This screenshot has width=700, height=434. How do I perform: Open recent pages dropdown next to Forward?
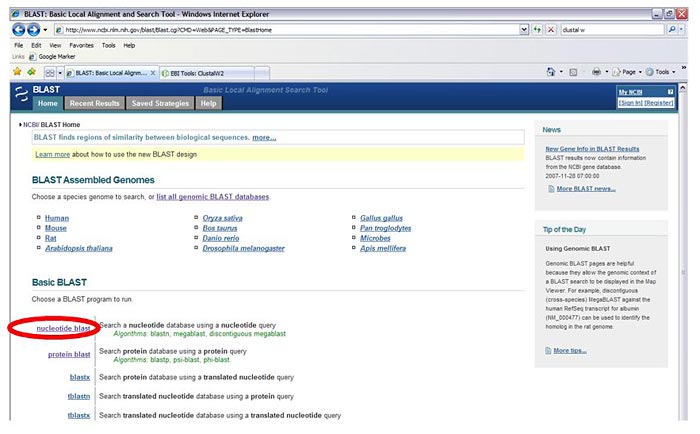45,30
